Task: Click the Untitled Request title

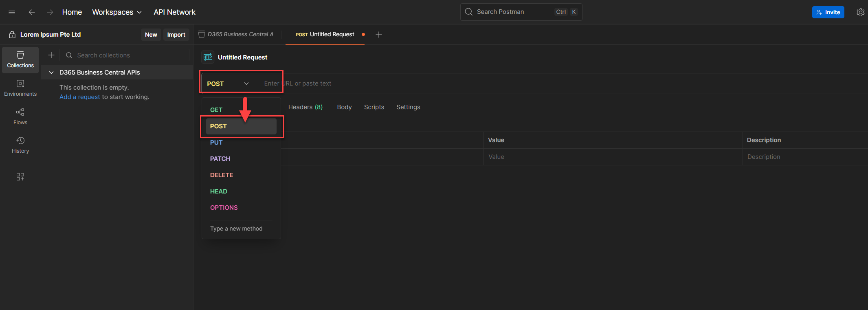Action: [x=243, y=57]
